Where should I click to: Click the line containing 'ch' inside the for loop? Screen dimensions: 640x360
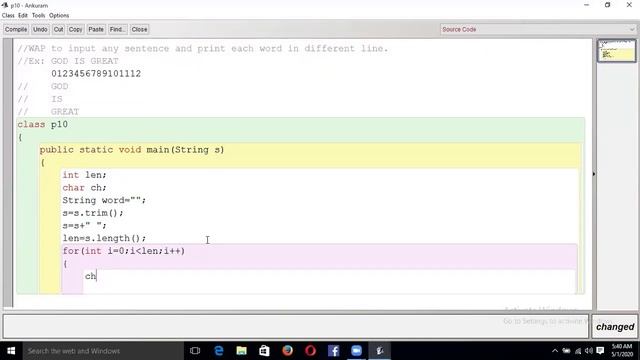pos(91,276)
